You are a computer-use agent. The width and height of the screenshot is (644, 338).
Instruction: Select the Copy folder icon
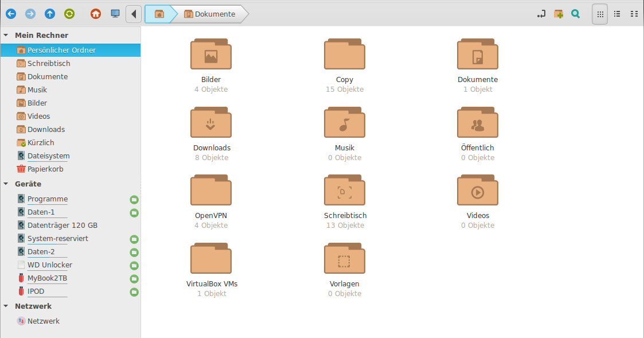point(345,54)
